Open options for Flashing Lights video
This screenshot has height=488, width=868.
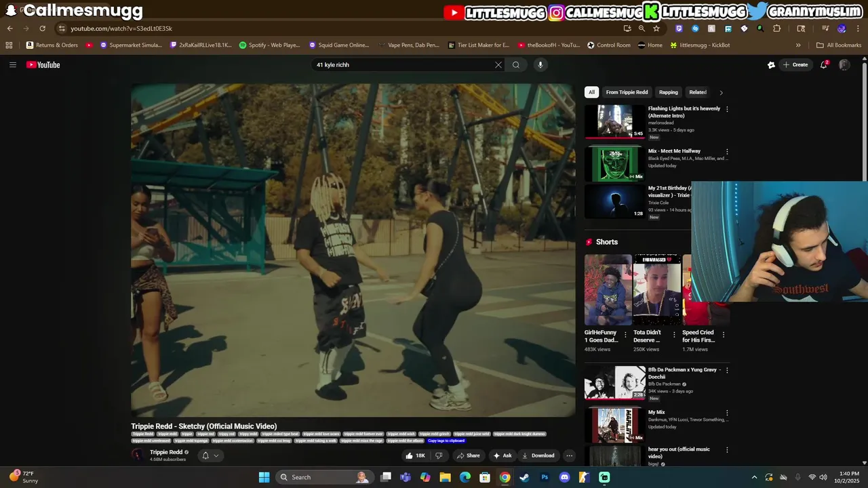(x=727, y=109)
